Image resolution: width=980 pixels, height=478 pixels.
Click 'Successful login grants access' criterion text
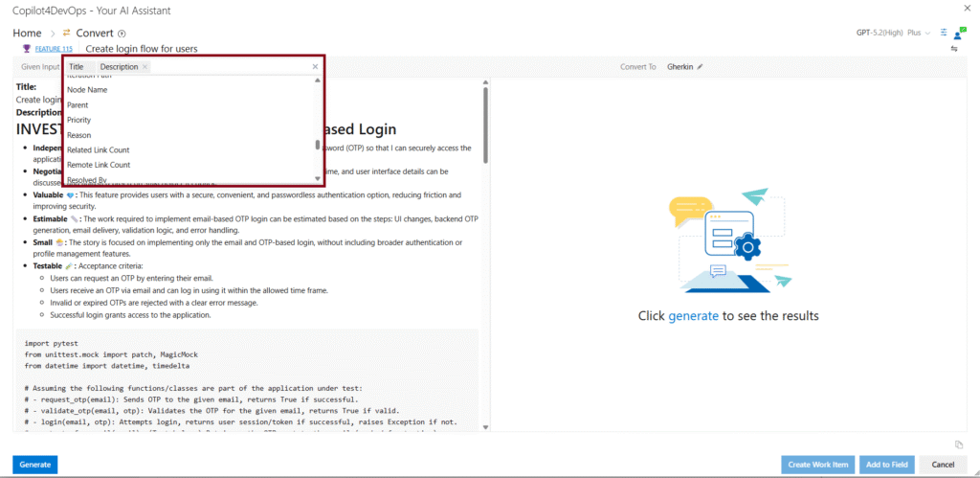click(x=130, y=315)
